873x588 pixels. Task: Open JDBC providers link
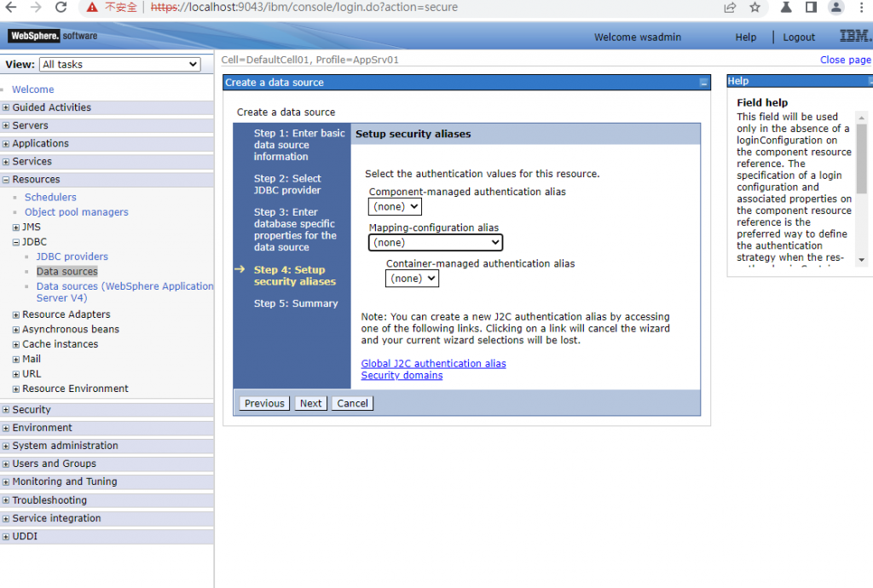[x=72, y=257]
